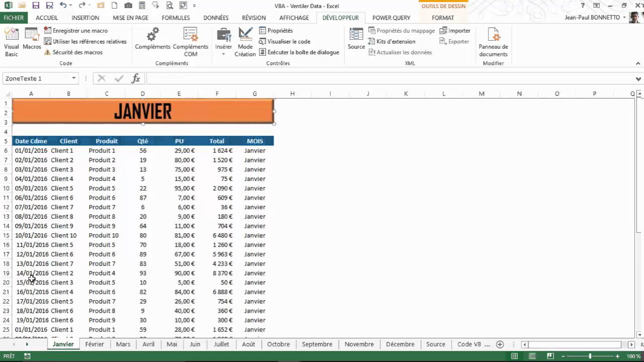Open Sécurité des macros settings

[x=73, y=52]
